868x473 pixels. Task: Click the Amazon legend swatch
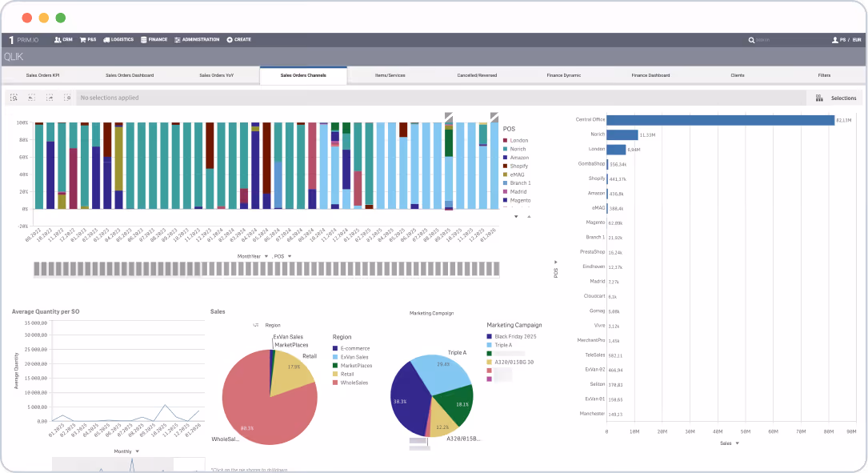click(x=505, y=158)
